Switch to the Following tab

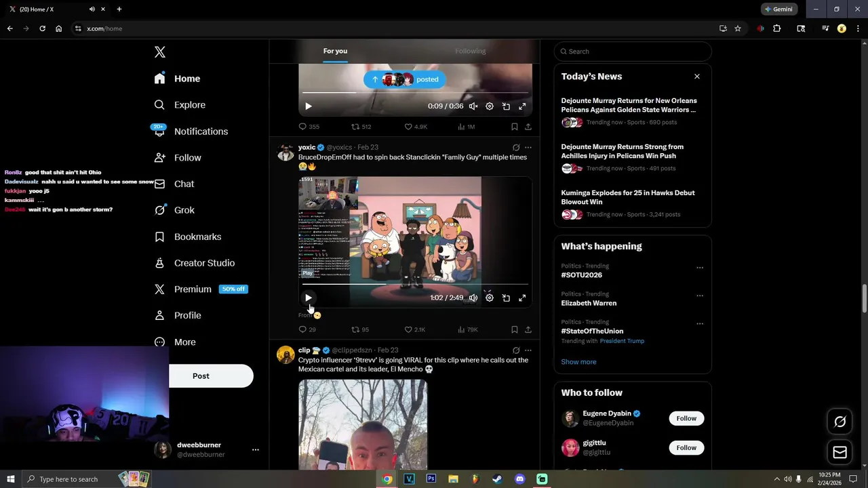471,51
